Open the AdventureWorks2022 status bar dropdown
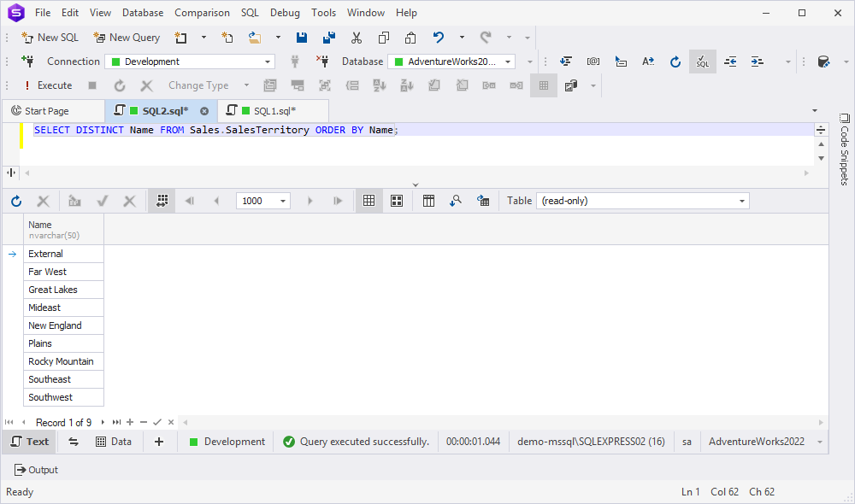855x504 pixels. [x=820, y=442]
